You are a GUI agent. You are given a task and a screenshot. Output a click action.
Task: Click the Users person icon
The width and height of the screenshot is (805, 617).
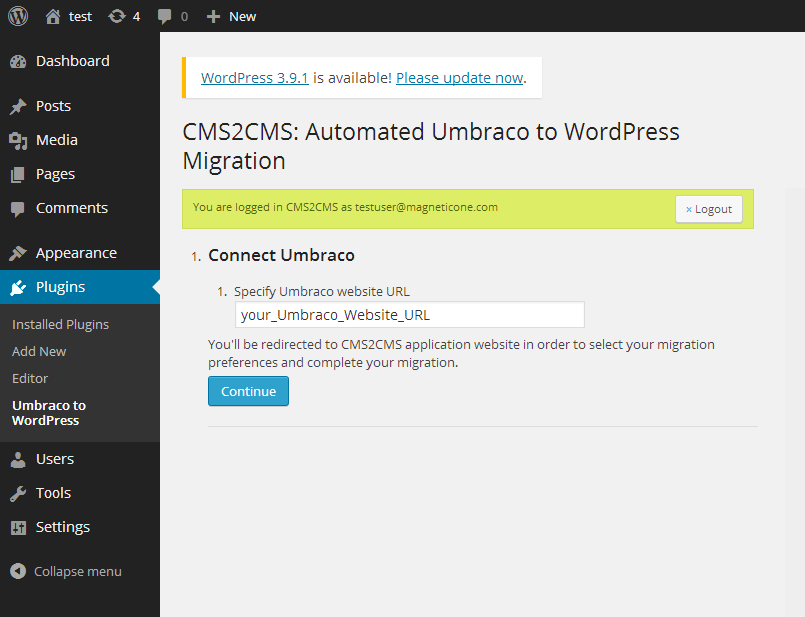pyautogui.click(x=18, y=459)
